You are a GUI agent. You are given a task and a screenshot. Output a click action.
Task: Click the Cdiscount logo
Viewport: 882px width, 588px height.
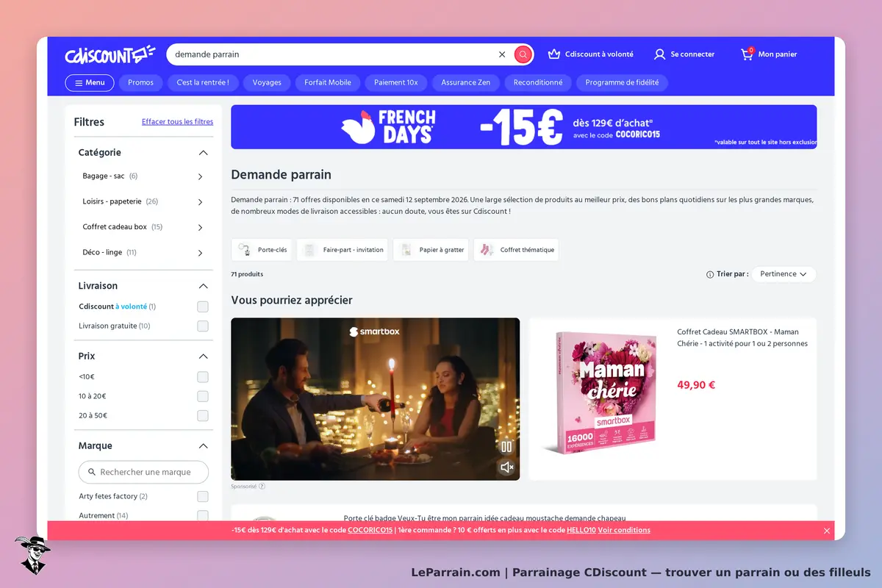[110, 54]
